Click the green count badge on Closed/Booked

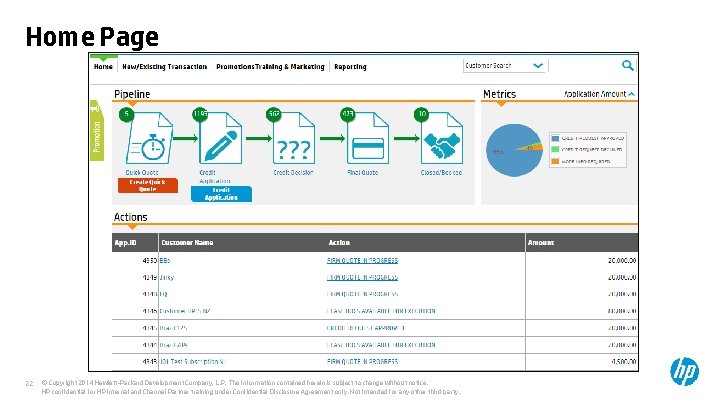tap(421, 114)
